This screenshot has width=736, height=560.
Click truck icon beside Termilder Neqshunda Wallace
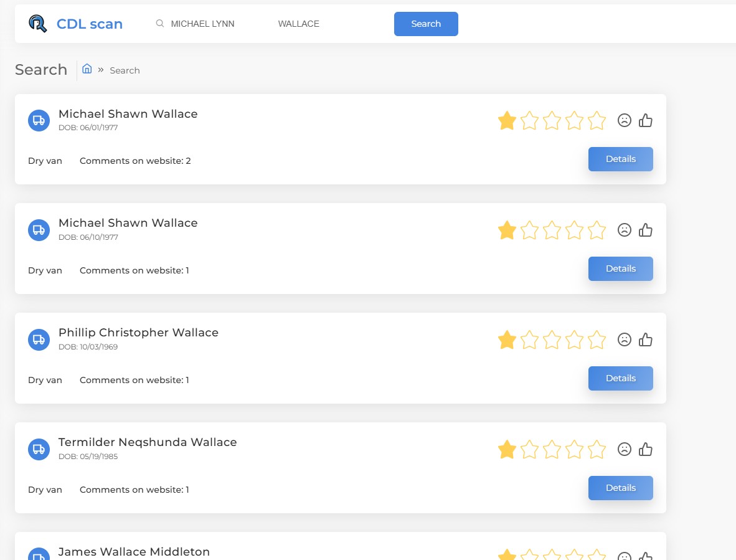[39, 449]
